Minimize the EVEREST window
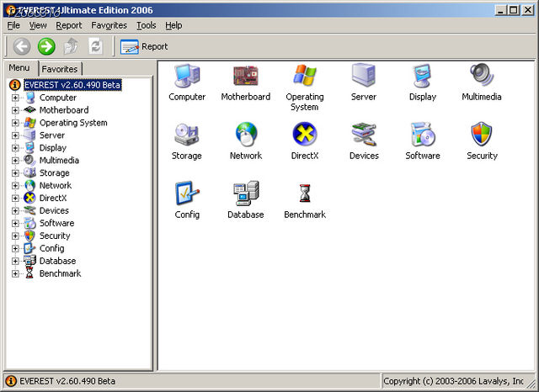Image resolution: width=539 pixels, height=392 pixels. [x=501, y=10]
